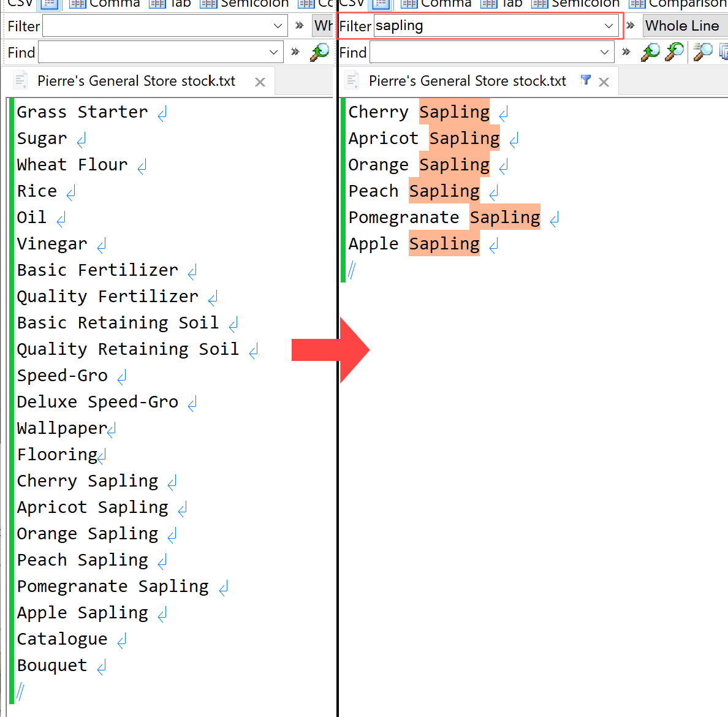
Task: Click 'Pomegranate Sapling' in the left unfiltered pane
Action: [113, 587]
